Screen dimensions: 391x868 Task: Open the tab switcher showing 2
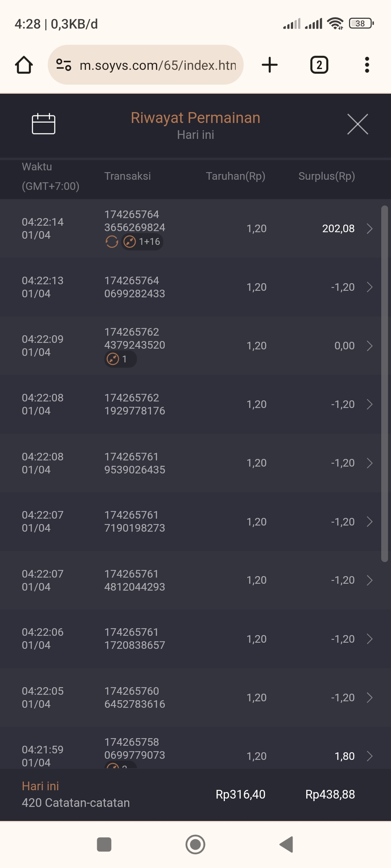coord(319,65)
